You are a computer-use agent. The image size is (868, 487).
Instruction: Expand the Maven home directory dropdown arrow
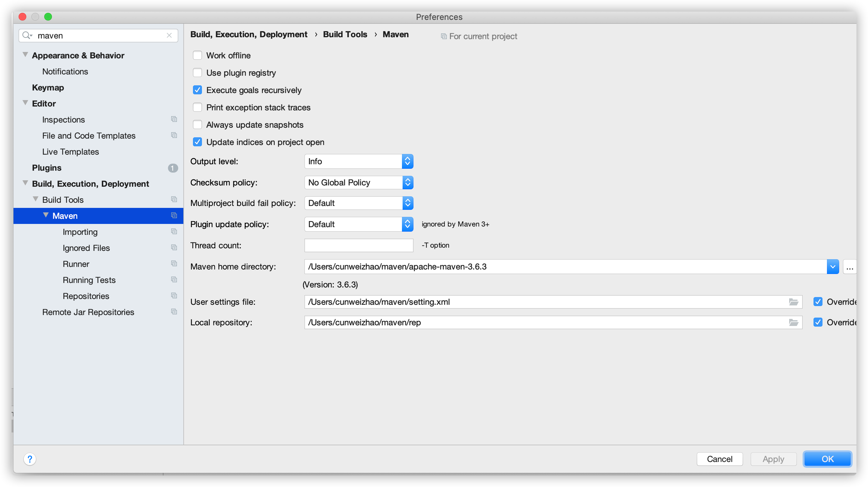click(x=833, y=267)
